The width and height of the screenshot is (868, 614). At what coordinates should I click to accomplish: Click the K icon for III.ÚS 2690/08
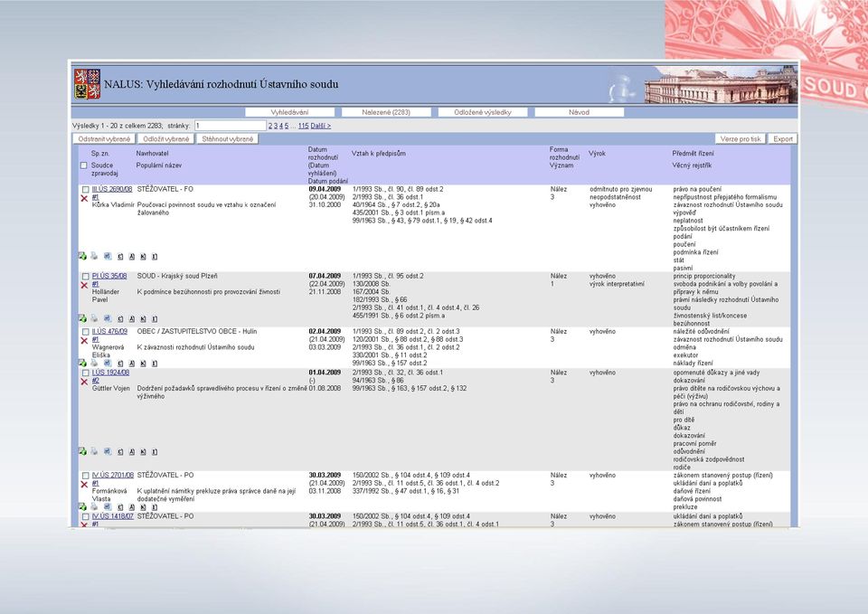(x=143, y=256)
